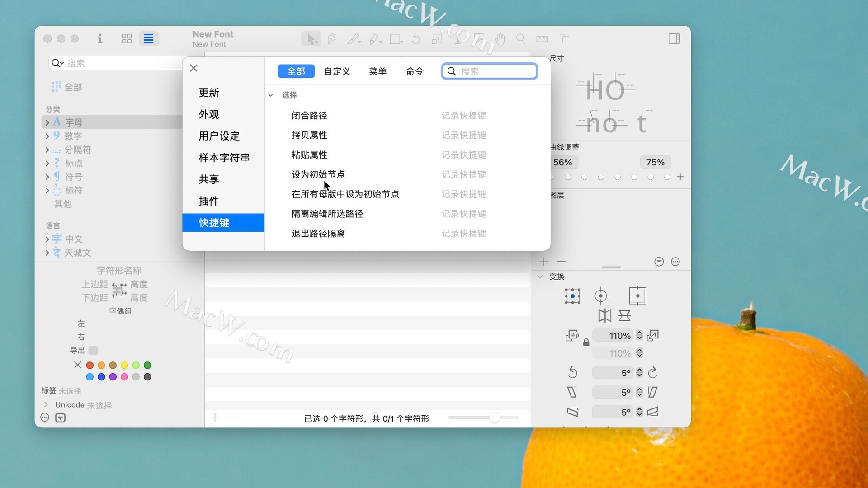Expand the 分隔符 category
868x488 pixels.
pos(47,150)
